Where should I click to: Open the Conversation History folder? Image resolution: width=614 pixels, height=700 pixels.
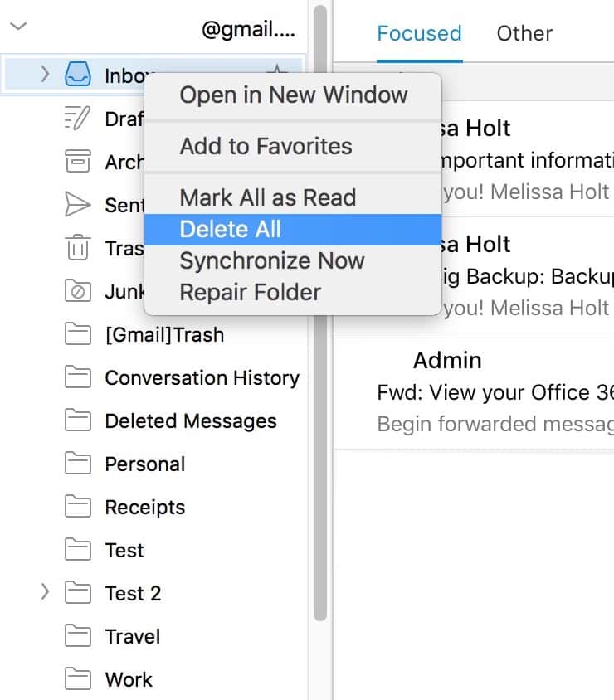click(x=202, y=377)
